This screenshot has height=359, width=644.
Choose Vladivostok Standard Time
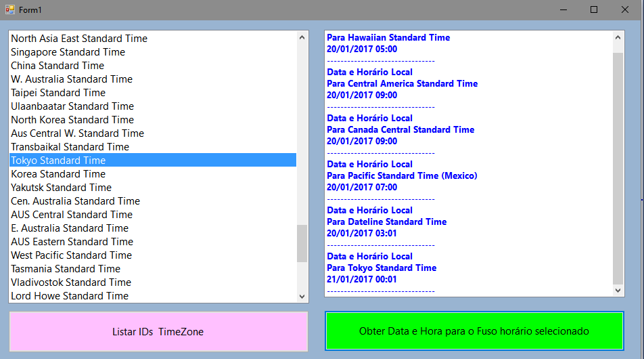[153, 282]
